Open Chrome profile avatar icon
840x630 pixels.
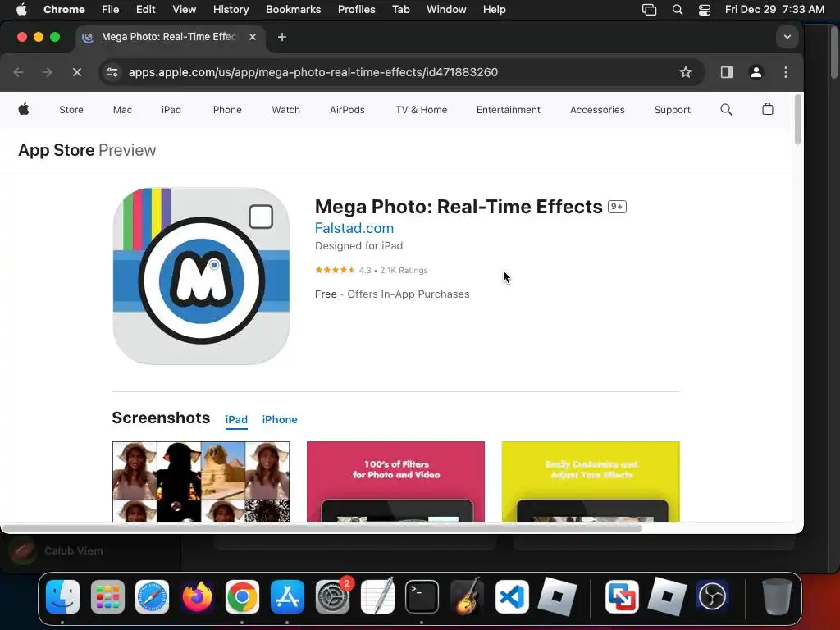(x=756, y=72)
